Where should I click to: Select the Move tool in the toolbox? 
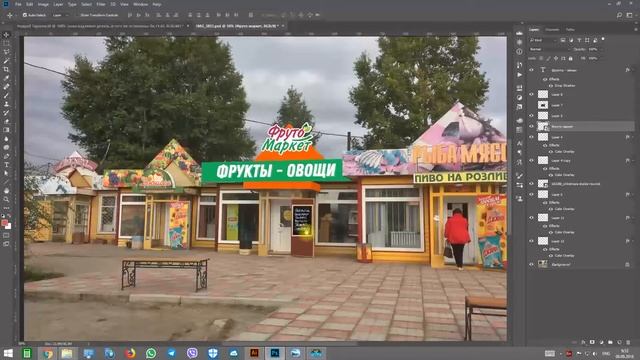[x=6, y=35]
